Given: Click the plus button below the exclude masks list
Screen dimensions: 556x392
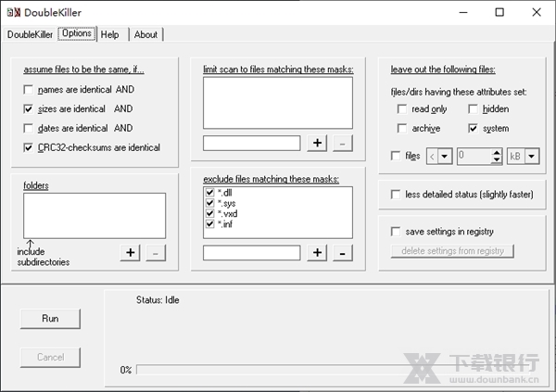Looking at the screenshot, I should (x=317, y=252).
